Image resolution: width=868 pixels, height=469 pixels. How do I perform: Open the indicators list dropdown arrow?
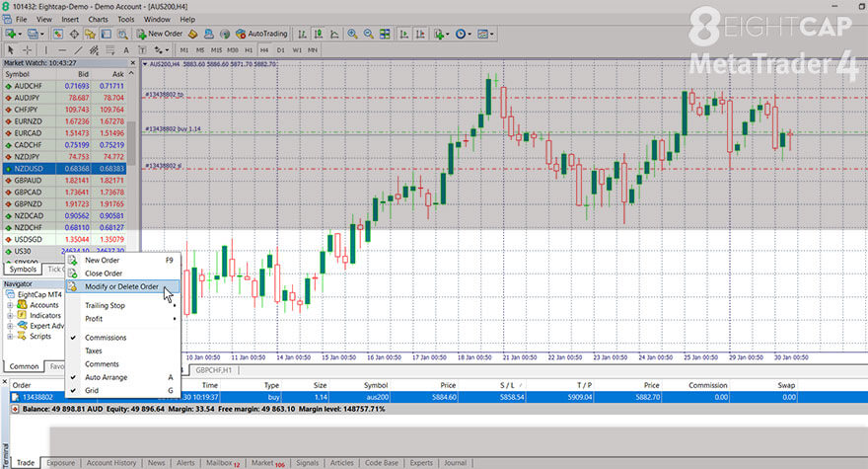[447, 34]
